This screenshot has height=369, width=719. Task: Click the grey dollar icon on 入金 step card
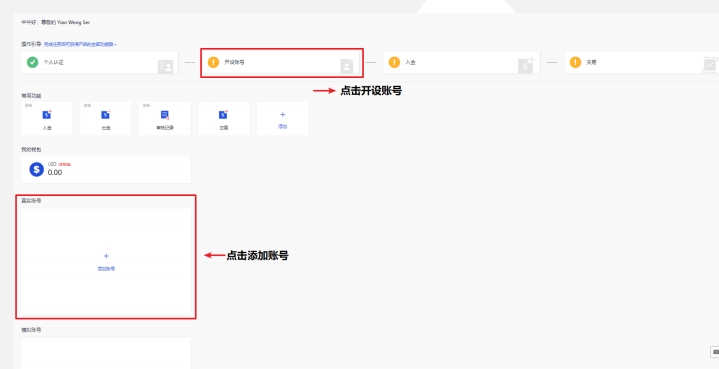[526, 65]
